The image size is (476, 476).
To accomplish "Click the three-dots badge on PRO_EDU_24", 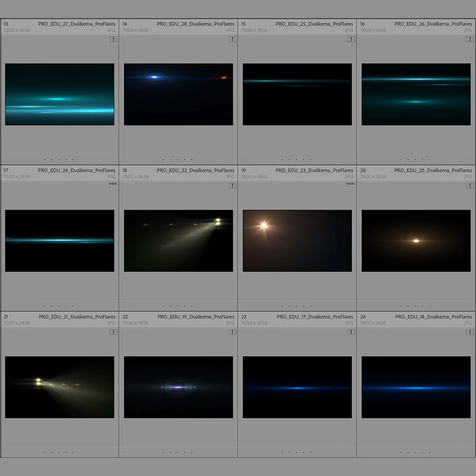I will pyautogui.click(x=113, y=184).
